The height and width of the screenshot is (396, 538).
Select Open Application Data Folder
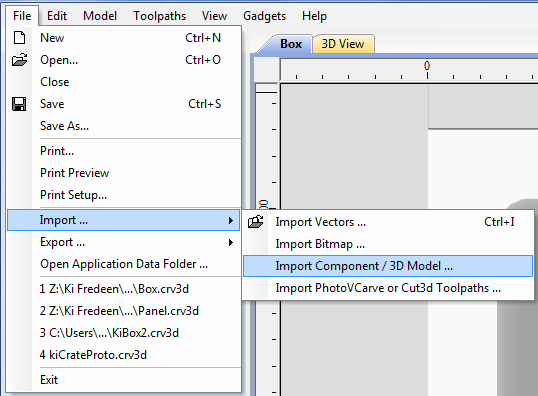click(x=124, y=264)
